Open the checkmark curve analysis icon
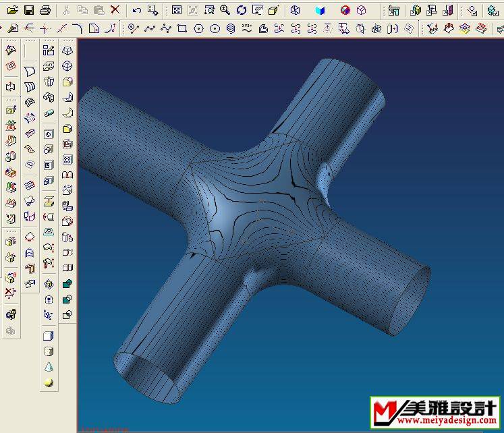This screenshot has height=433, width=504. pos(432,29)
